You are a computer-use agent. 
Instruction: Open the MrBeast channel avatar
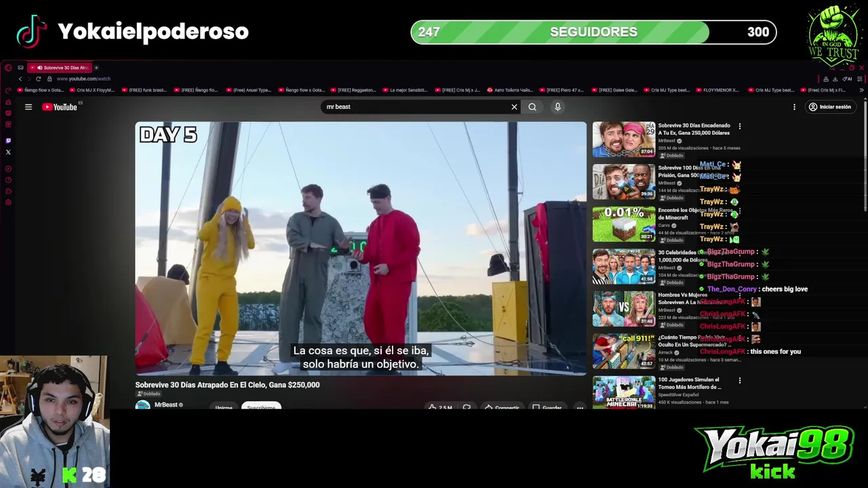[142, 405]
